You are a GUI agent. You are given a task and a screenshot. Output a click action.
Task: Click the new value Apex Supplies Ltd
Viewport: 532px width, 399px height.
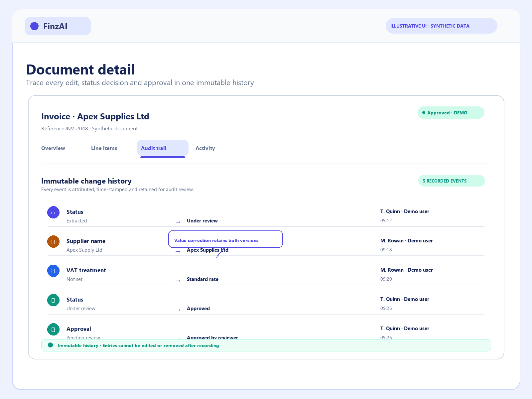click(207, 250)
